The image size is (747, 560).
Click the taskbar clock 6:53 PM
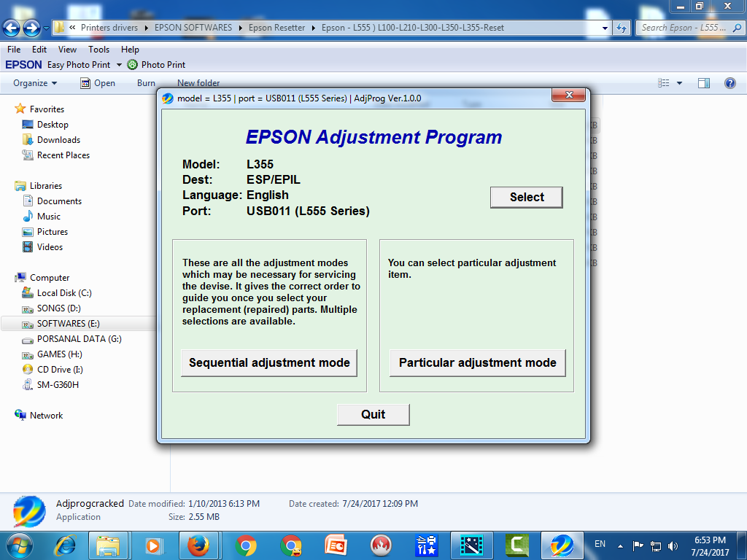tap(710, 540)
